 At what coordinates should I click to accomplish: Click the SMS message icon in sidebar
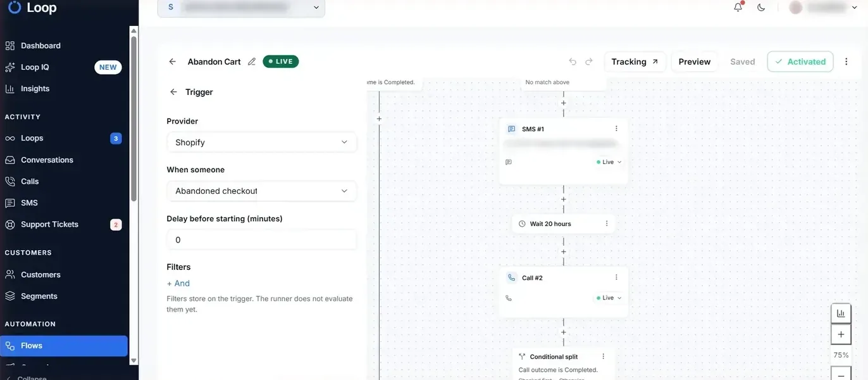pos(9,203)
